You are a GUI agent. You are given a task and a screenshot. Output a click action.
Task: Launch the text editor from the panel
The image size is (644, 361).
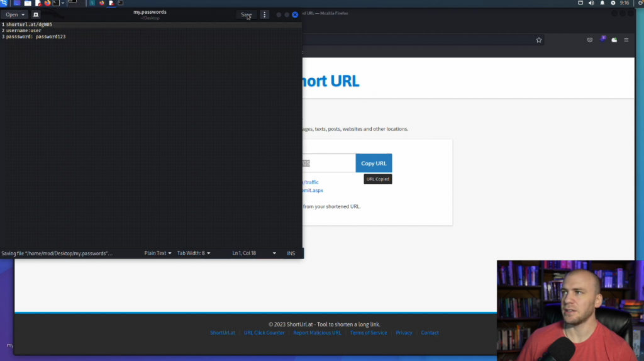38,3
